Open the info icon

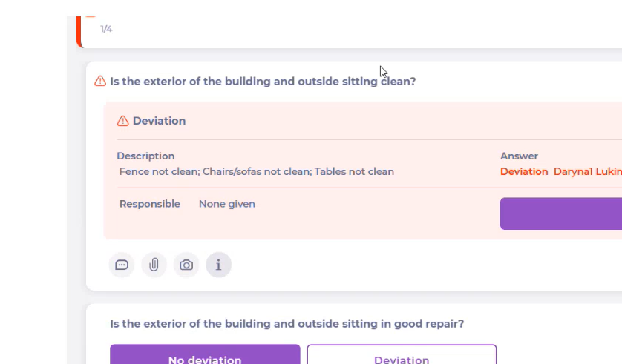(218, 265)
